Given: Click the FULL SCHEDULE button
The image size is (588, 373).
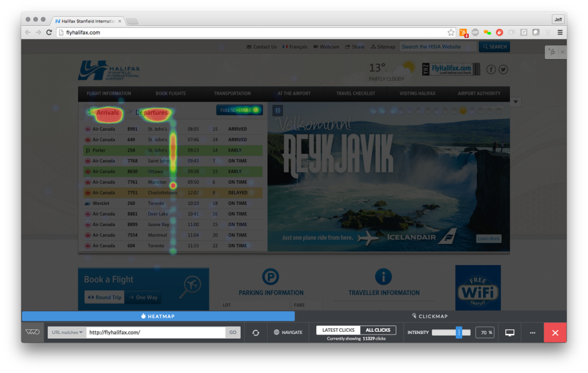Looking at the screenshot, I should click(x=239, y=110).
